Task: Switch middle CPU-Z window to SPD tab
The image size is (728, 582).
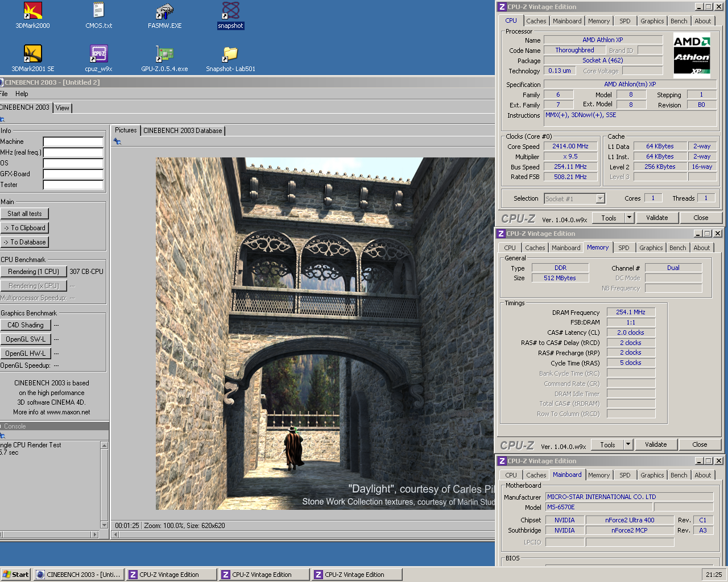Action: (623, 248)
